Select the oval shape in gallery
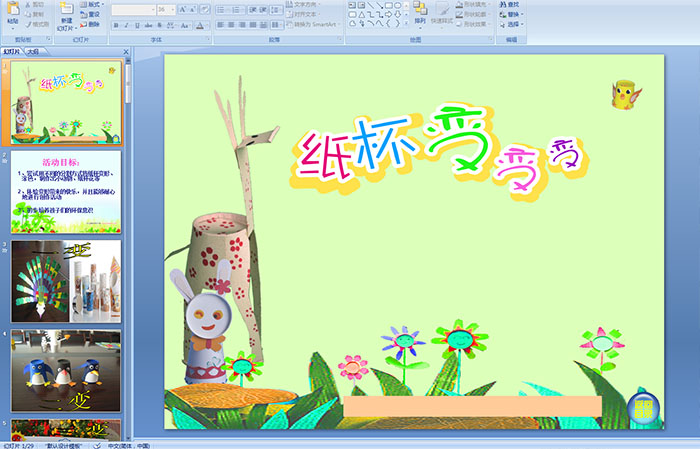Screen dimensions: 700x449 click(x=397, y=5)
